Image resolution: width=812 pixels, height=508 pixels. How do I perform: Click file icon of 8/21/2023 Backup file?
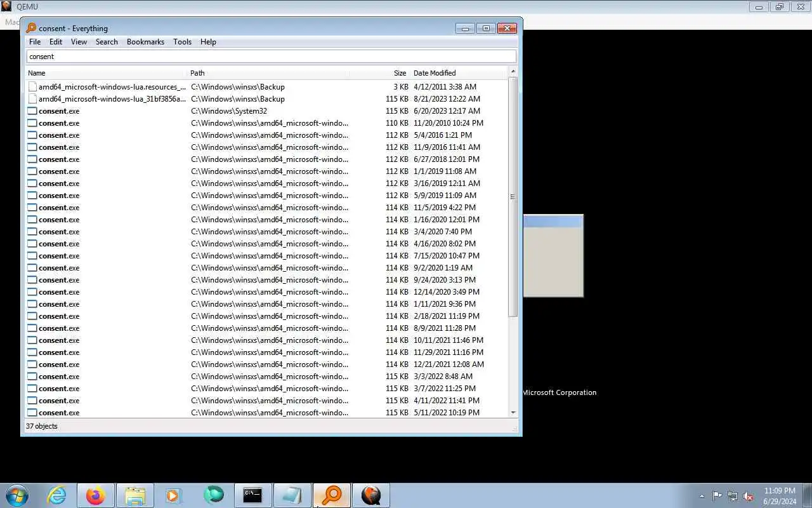click(32, 98)
